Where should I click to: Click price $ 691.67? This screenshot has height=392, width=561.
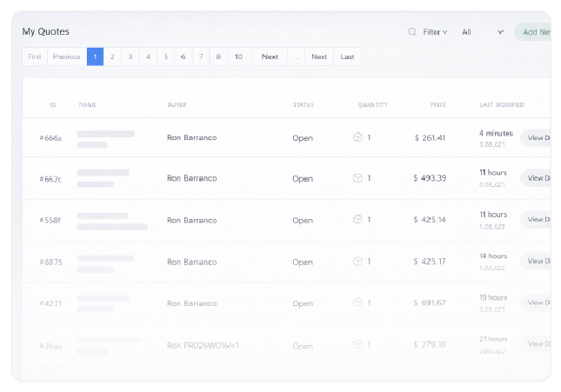tap(430, 303)
